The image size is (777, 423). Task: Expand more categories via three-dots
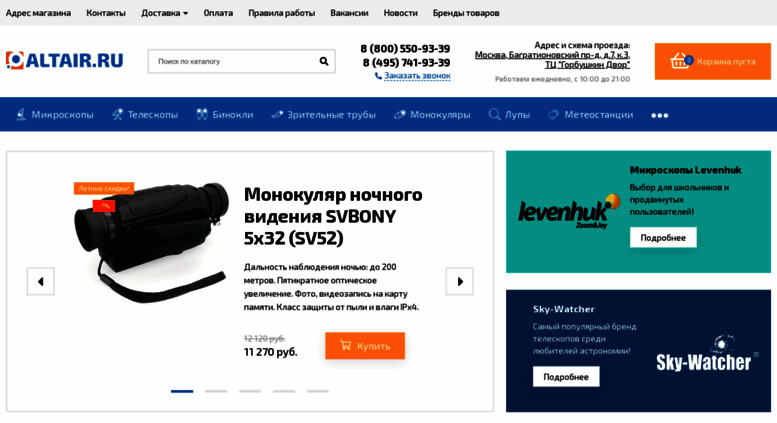660,115
